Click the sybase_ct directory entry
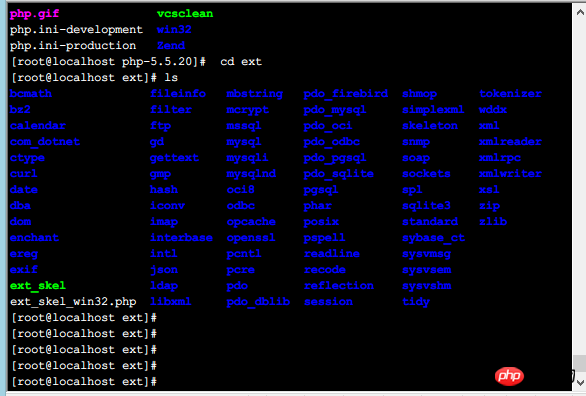This screenshot has height=396, width=586. (x=434, y=238)
